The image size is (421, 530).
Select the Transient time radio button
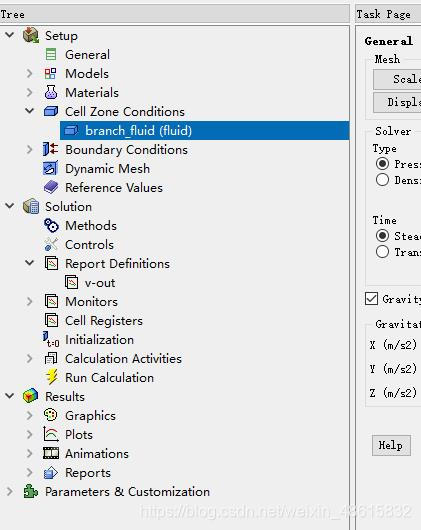click(x=382, y=252)
